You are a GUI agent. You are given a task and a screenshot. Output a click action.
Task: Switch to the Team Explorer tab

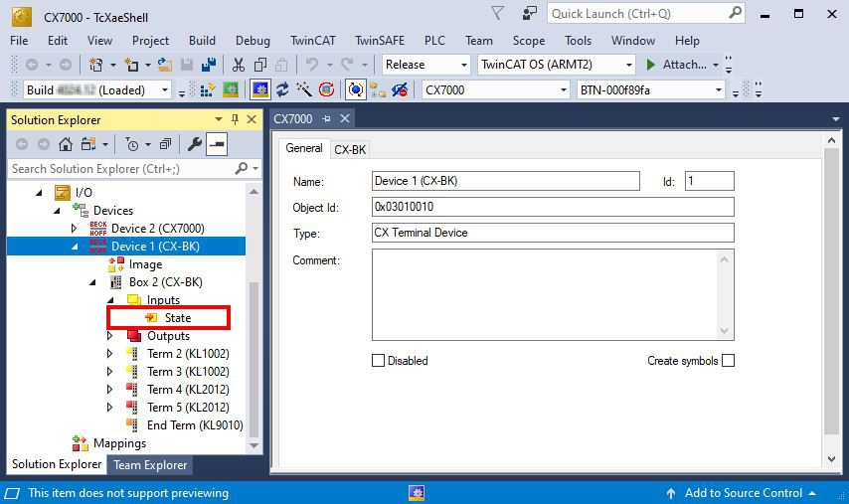pos(150,465)
